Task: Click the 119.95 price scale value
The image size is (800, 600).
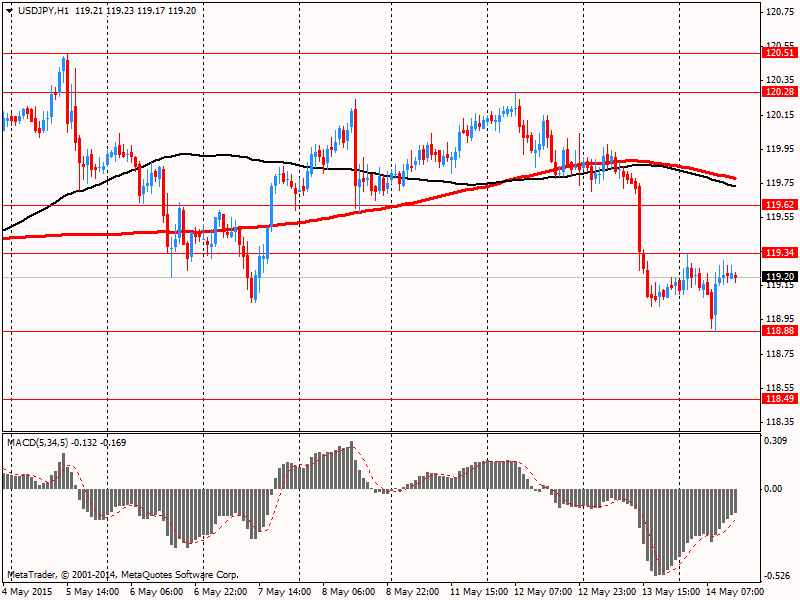Action: 780,148
